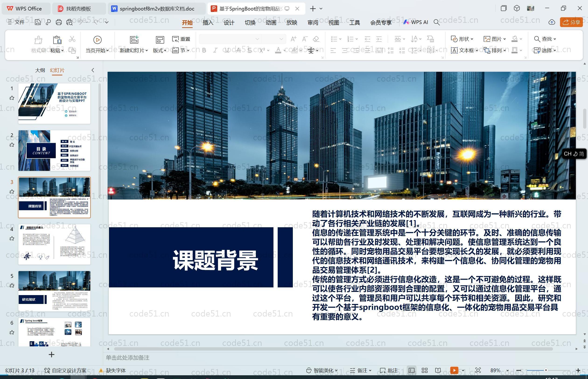The width and height of the screenshot is (588, 379).
Task: Open the 版式 layout dropdown
Action: pos(160,44)
